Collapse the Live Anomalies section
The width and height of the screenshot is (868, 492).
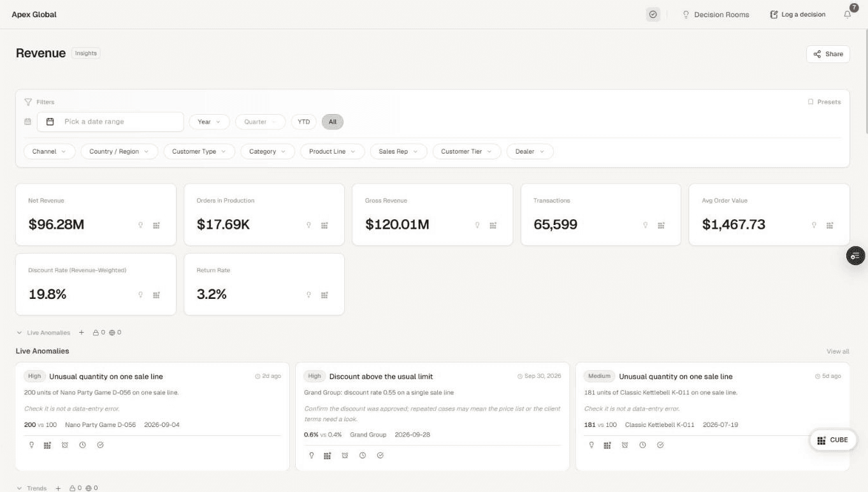[20, 333]
